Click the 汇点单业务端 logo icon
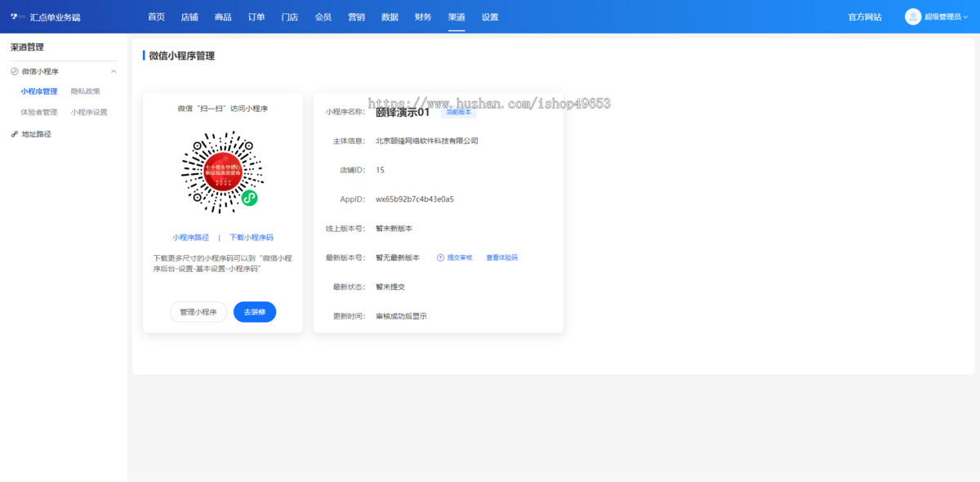Image resolution: width=980 pixels, height=482 pixels. pos(18,16)
